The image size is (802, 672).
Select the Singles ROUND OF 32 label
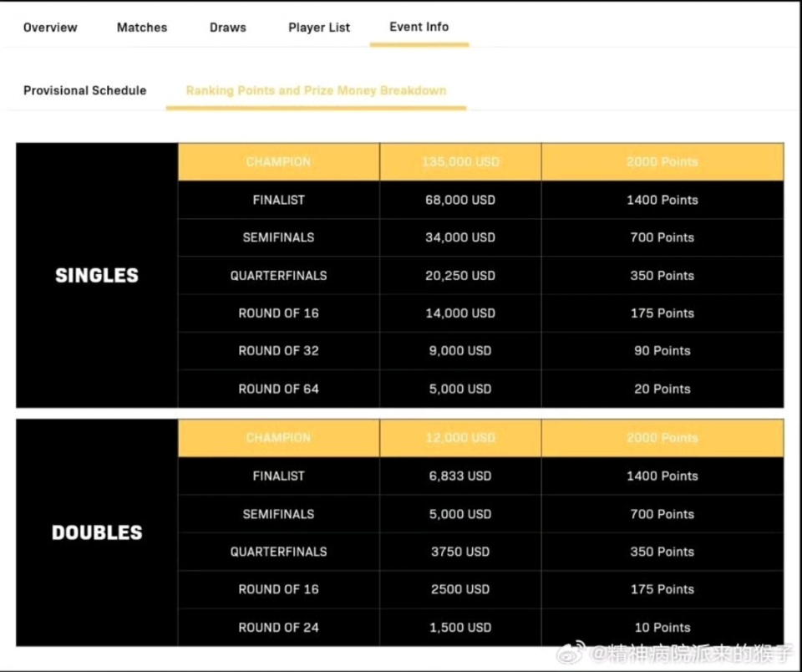[278, 351]
